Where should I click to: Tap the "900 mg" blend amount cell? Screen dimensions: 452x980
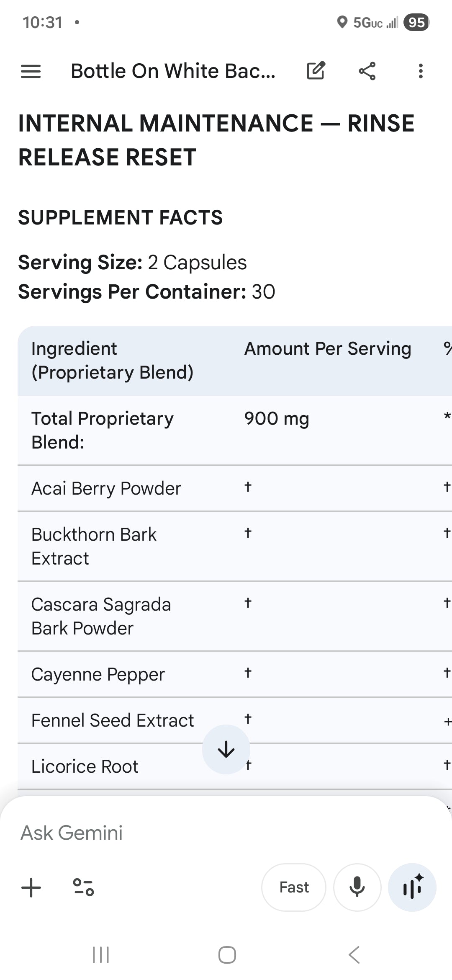277,419
